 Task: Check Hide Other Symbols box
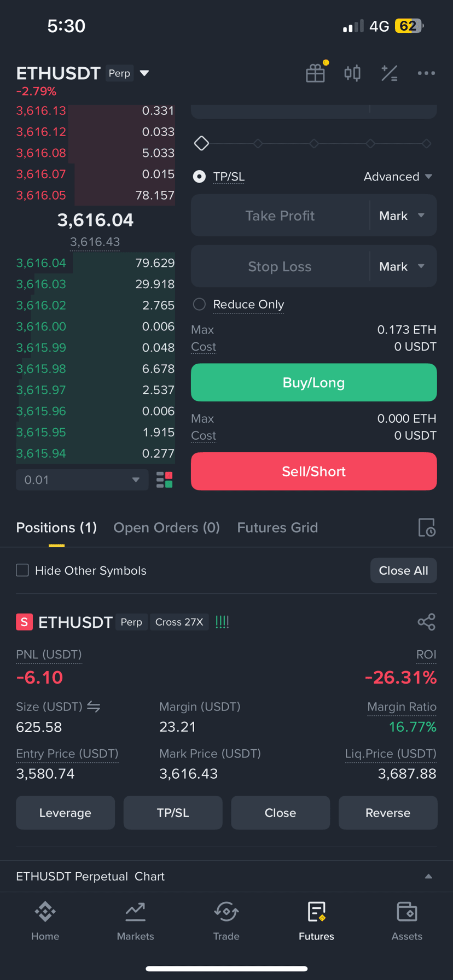coord(22,570)
